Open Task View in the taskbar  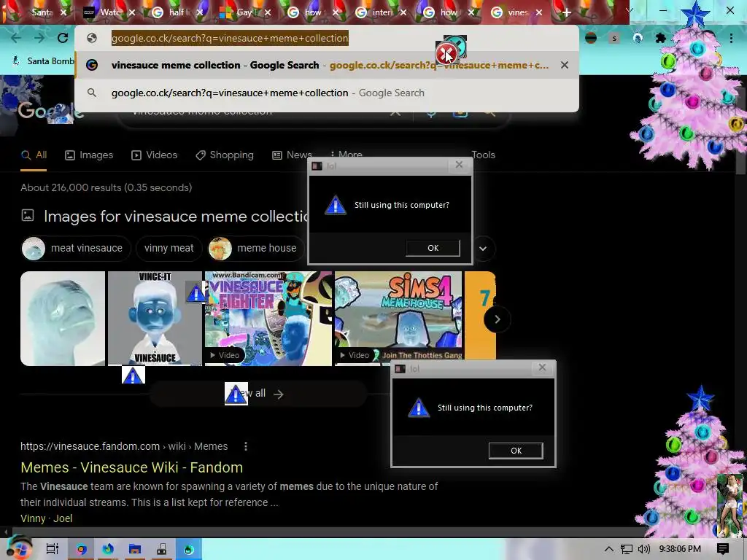coord(53,549)
